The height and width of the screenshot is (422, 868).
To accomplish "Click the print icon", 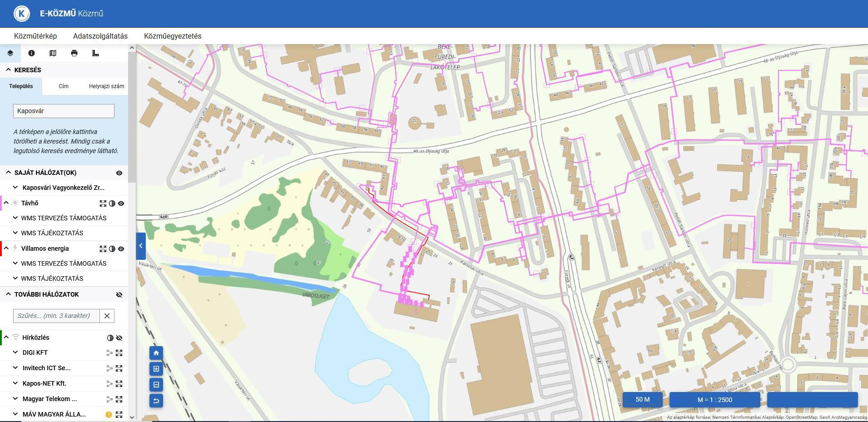I will coord(74,53).
